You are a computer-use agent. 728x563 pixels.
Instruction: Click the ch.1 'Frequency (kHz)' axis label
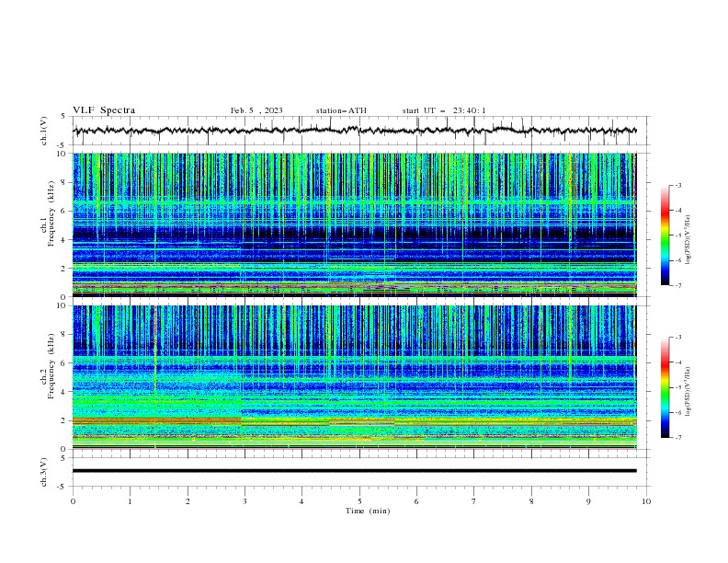[51, 214]
